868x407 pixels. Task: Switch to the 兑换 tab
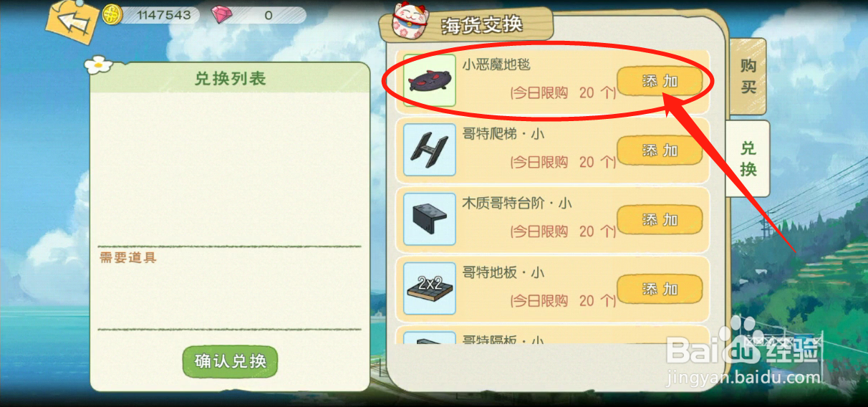pyautogui.click(x=748, y=158)
